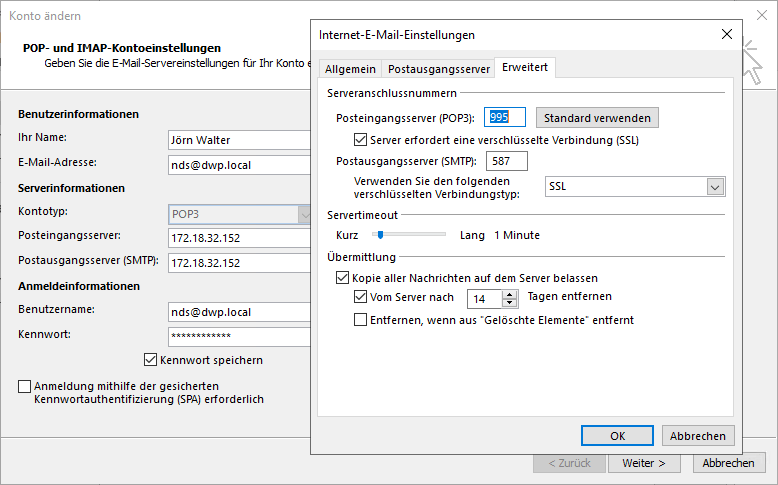The image size is (778, 485).
Task: Click the Postausgangsserver (SMTP) port field
Action: [506, 161]
